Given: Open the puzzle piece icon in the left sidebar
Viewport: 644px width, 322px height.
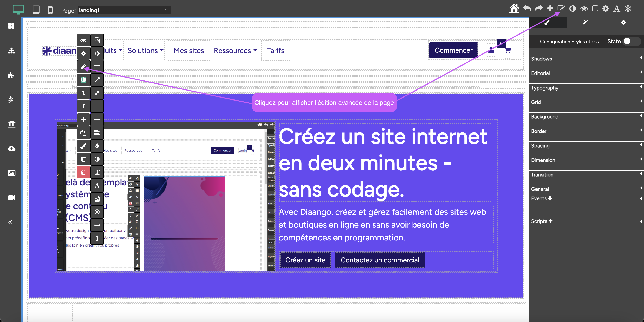Looking at the screenshot, I should [x=11, y=75].
